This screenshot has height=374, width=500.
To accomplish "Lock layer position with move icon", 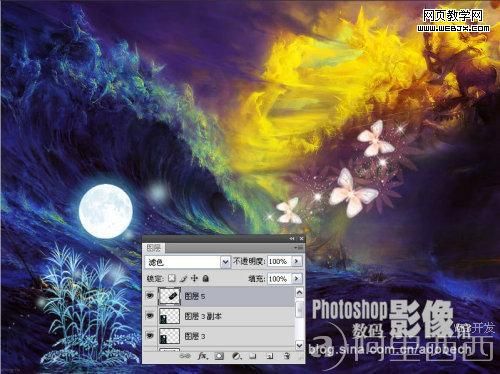I will (x=194, y=278).
